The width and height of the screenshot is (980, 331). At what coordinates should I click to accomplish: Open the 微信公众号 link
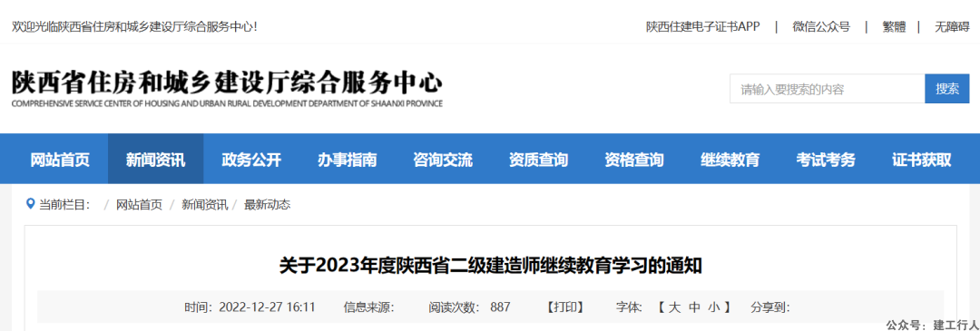click(x=821, y=27)
